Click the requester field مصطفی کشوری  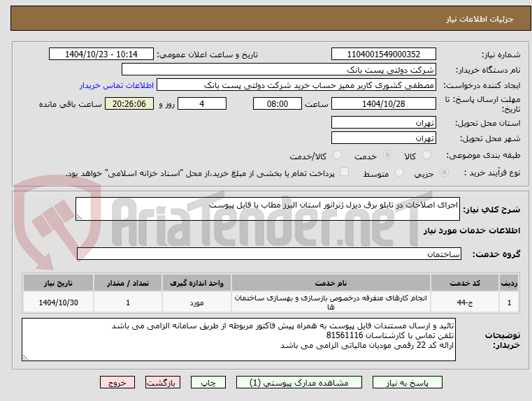pos(296,85)
